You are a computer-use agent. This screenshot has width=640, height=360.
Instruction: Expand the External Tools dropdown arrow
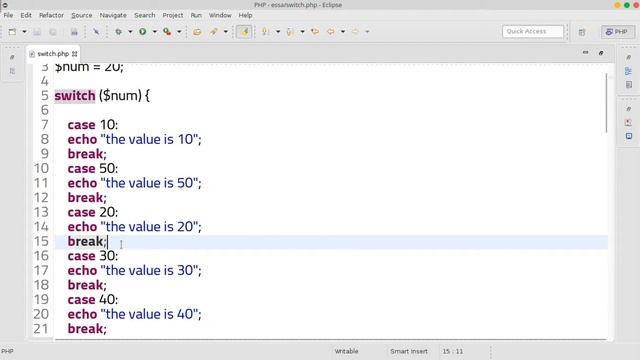179,31
